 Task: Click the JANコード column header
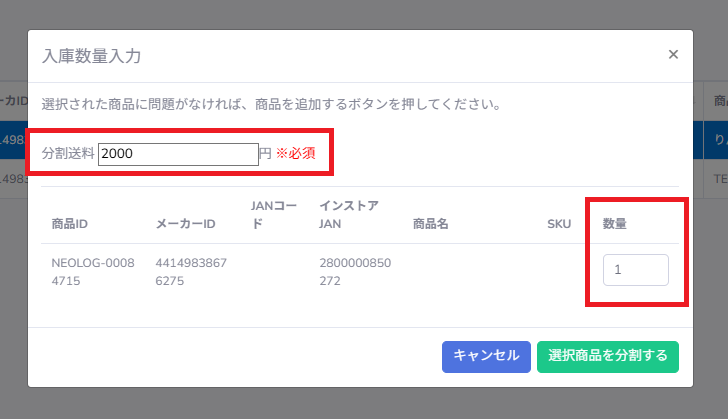point(273,215)
